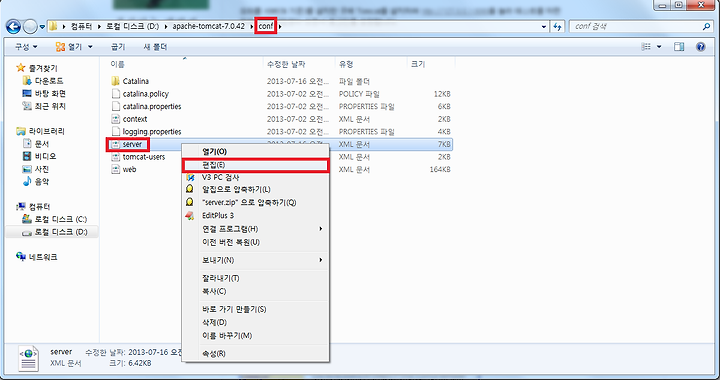Expand '보내기(N)' submenu
Viewport: 720px width, 380px height.
256,260
